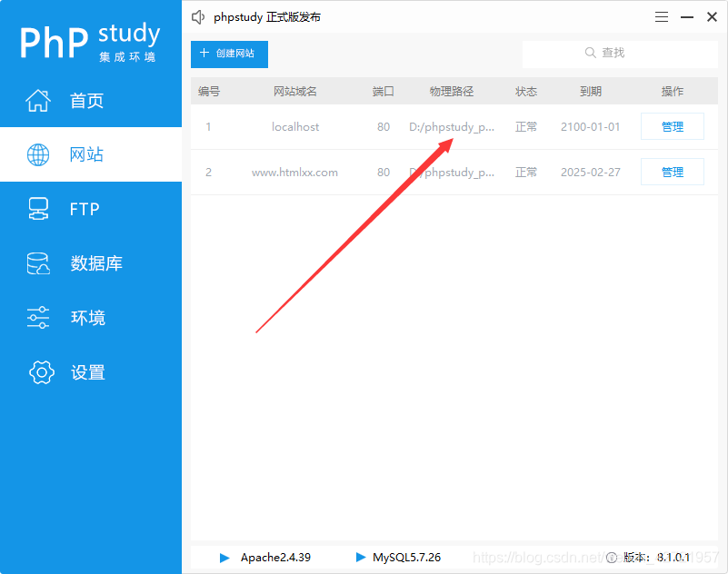Select the www.htmlxx.com domain cell
This screenshot has height=574, width=728.
click(294, 173)
